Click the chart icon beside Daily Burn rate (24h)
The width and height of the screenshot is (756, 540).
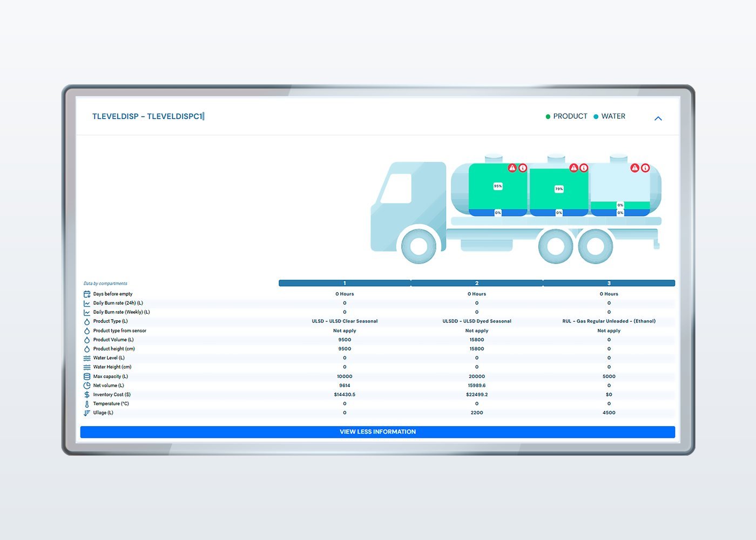tap(87, 303)
